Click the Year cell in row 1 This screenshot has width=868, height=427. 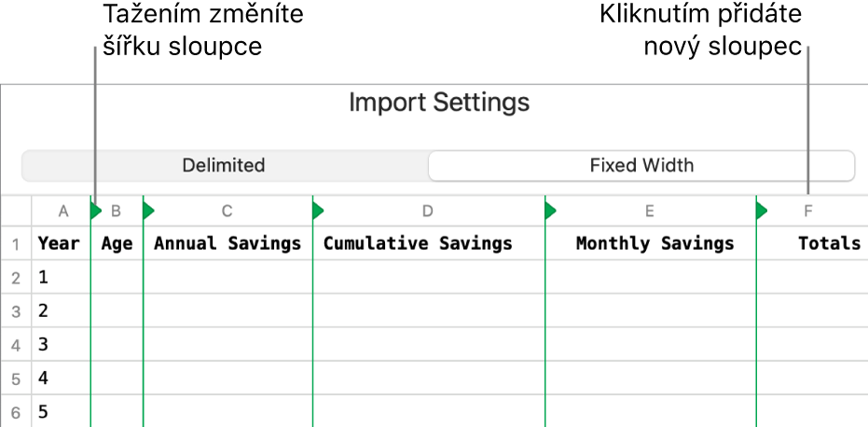(x=59, y=244)
